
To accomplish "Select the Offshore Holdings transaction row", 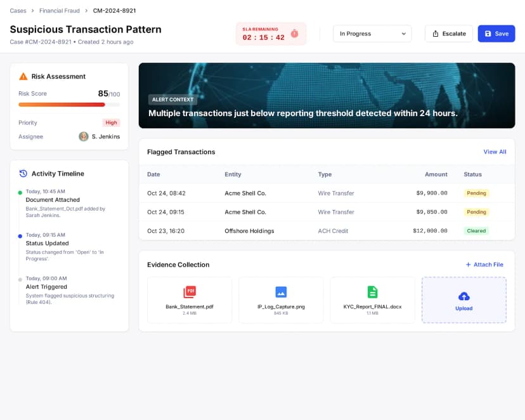I will (327, 231).
